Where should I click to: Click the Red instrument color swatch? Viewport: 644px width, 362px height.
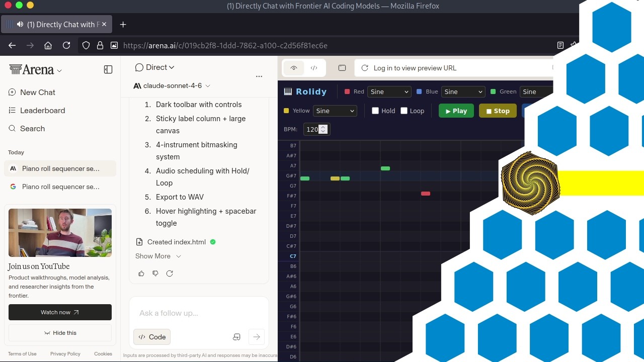click(x=347, y=92)
